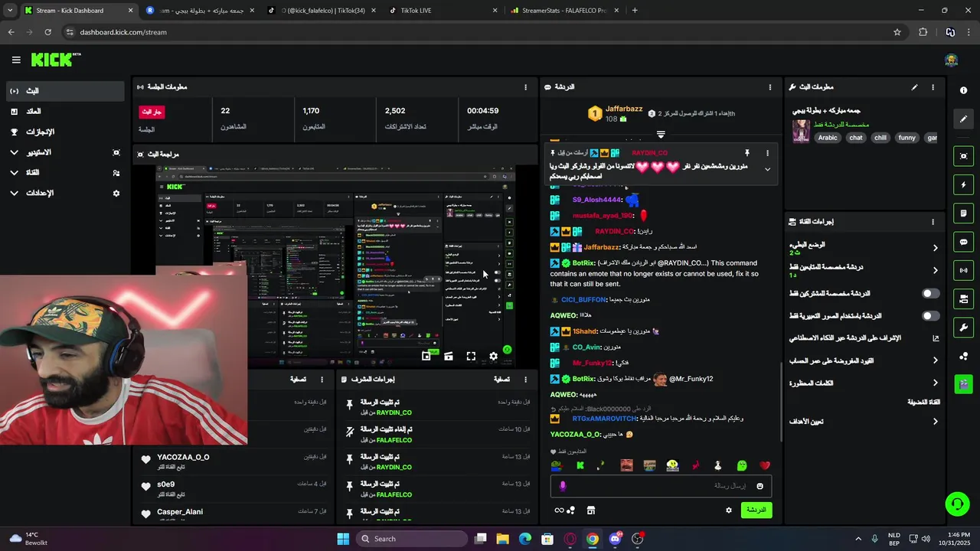Click the camera channel icon in right sidebar

tap(963, 298)
